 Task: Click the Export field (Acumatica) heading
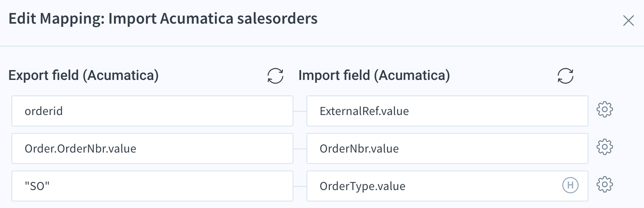(84, 75)
